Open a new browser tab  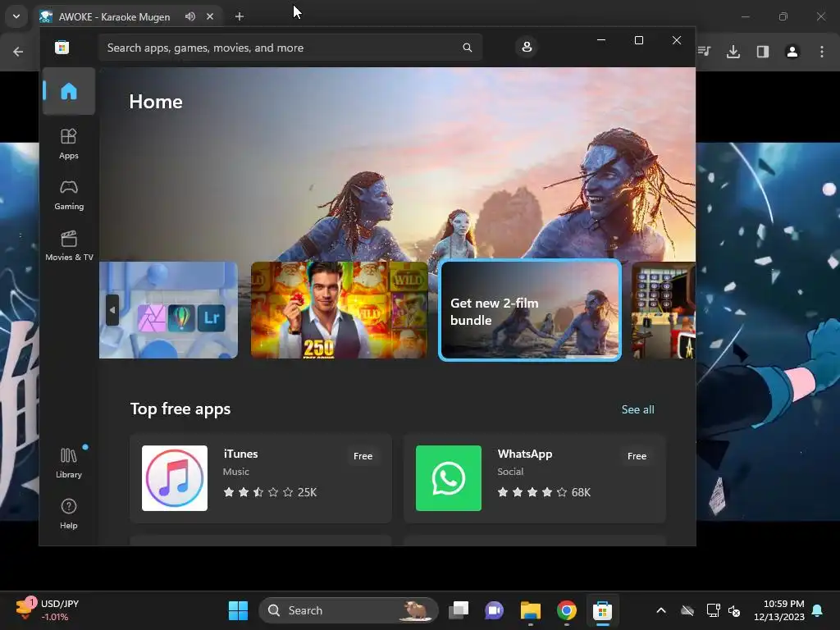pyautogui.click(x=240, y=16)
